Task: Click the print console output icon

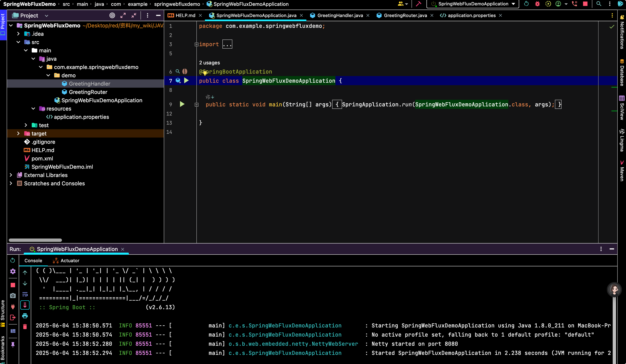Action: (25, 316)
